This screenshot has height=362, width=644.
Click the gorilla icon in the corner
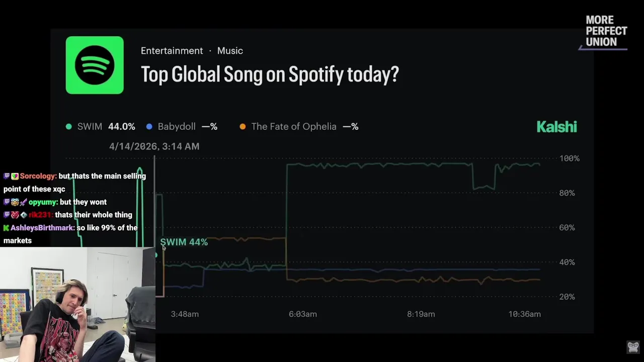pos(633,347)
